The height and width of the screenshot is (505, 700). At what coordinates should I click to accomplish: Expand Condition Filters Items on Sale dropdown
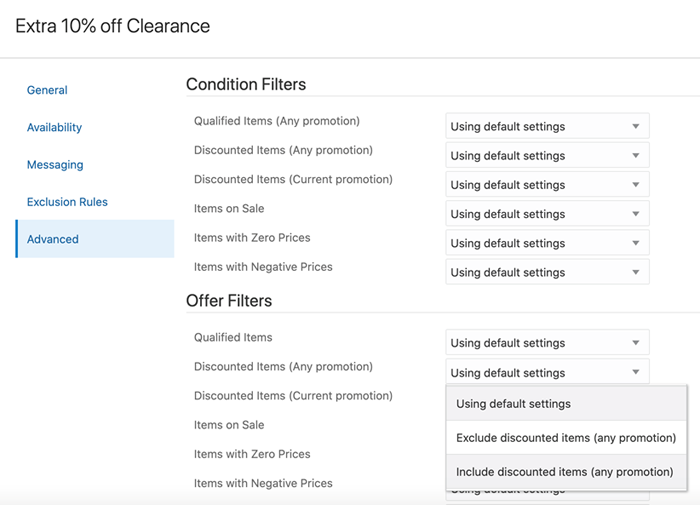pos(547,213)
